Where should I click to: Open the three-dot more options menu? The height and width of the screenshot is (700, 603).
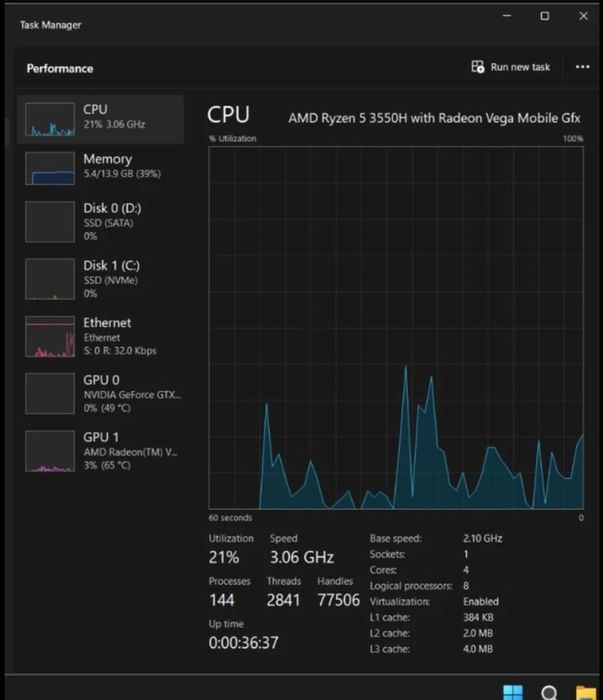583,67
